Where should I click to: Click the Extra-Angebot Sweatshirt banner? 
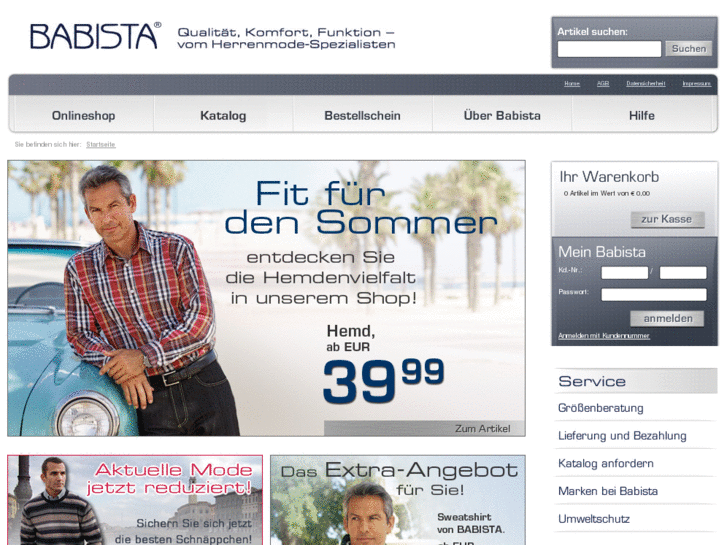click(x=398, y=500)
